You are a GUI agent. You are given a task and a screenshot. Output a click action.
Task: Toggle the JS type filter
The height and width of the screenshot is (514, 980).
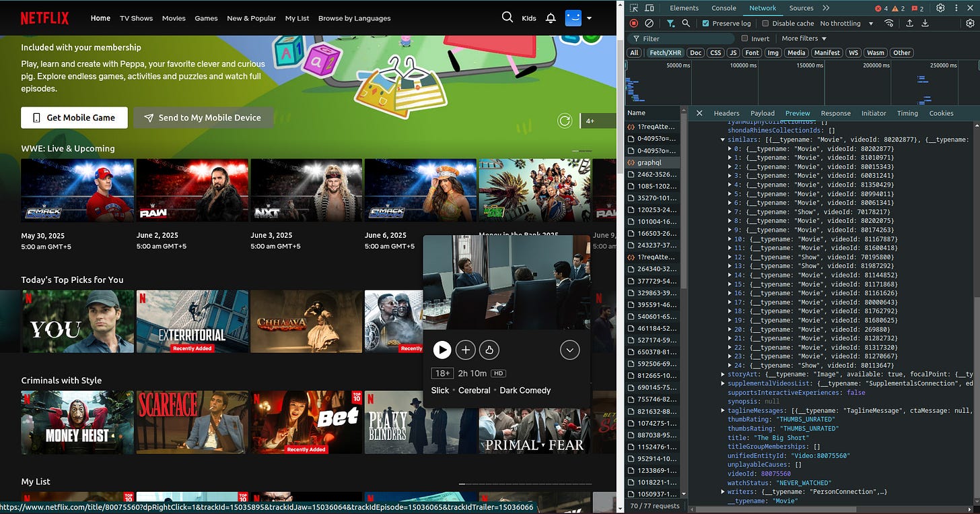click(734, 53)
